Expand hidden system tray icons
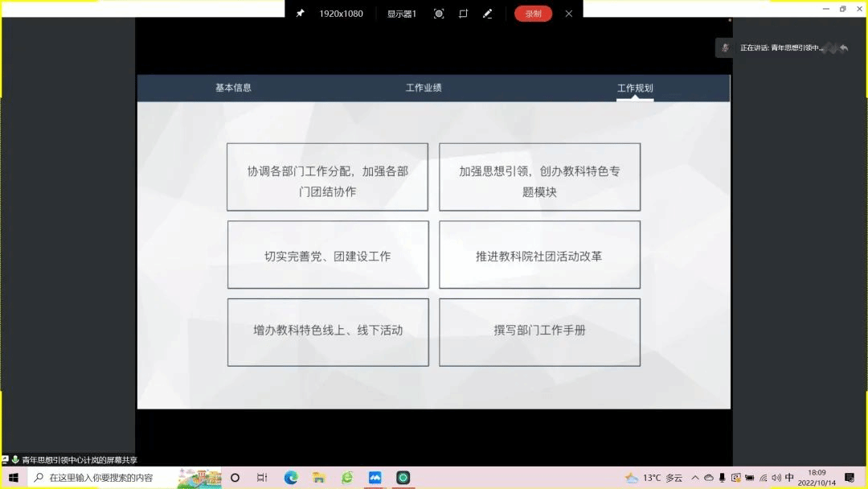Image resolution: width=868 pixels, height=489 pixels. [x=695, y=478]
